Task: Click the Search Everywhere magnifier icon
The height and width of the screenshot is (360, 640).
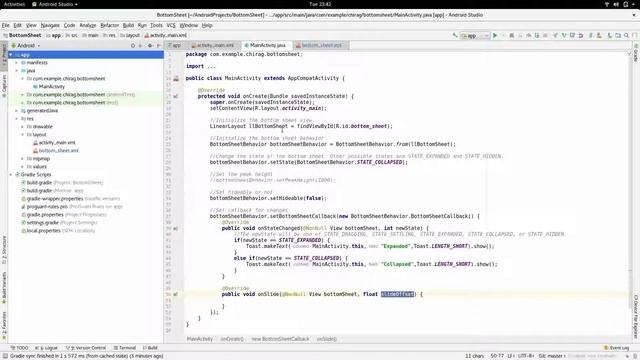Action: (x=626, y=36)
